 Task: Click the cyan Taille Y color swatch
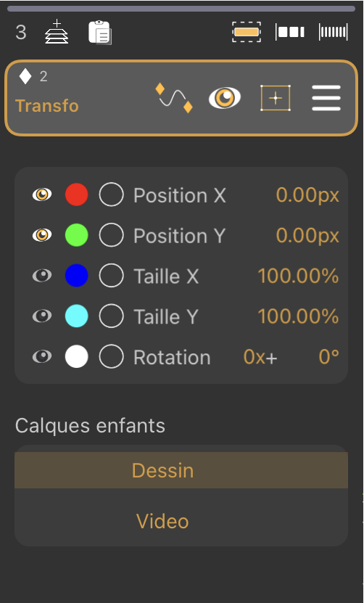76,316
